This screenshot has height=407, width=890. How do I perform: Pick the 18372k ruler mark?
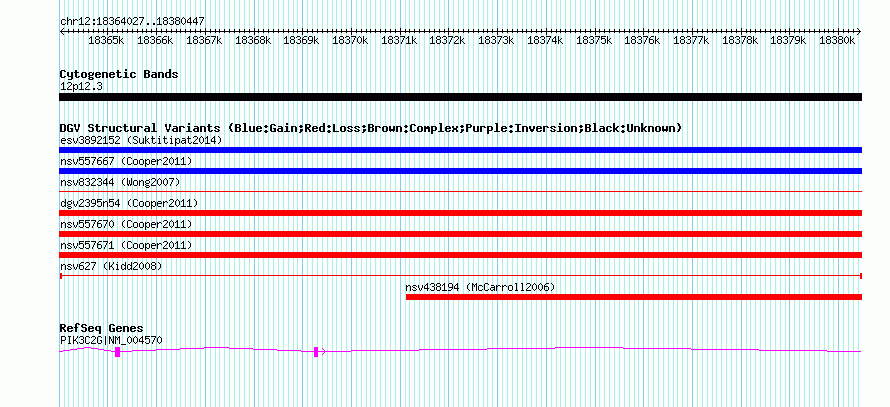point(447,41)
